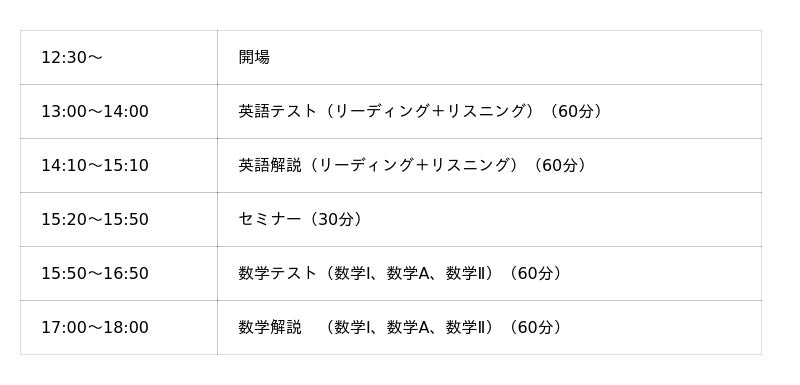Select the 開場 schedule entry
This screenshot has width=800, height=385.
pyautogui.click(x=254, y=57)
